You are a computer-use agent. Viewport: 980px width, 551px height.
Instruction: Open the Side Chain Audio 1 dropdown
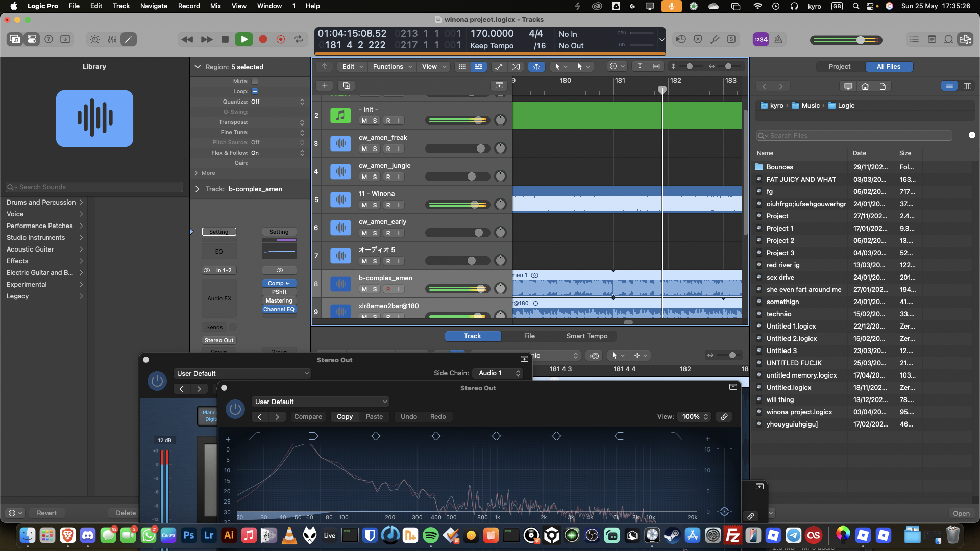[x=499, y=373]
